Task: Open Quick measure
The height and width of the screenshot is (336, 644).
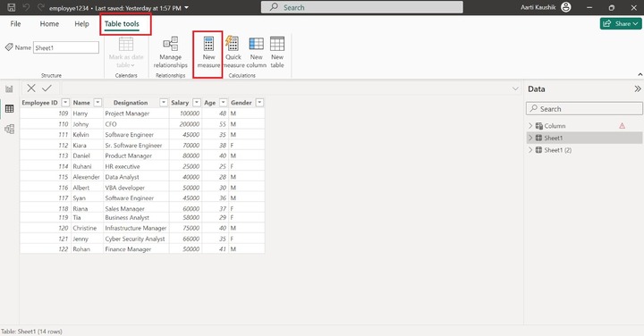Action: coord(233,53)
